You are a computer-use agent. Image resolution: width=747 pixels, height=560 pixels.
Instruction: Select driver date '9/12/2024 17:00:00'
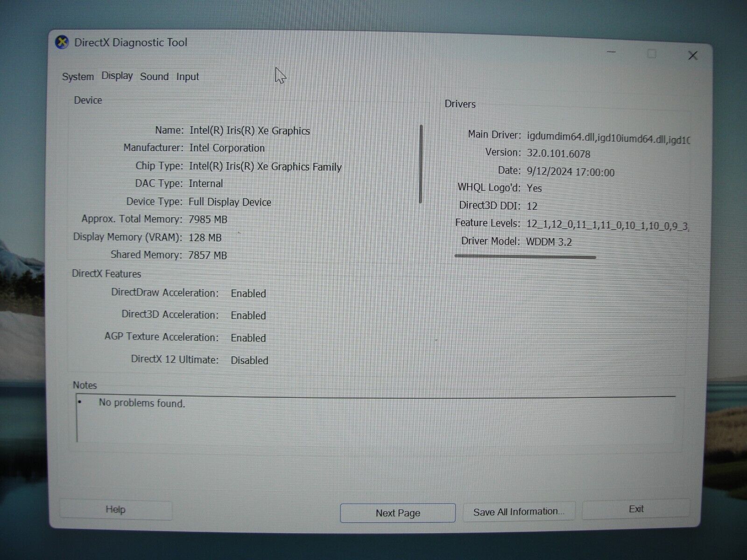[x=571, y=172]
